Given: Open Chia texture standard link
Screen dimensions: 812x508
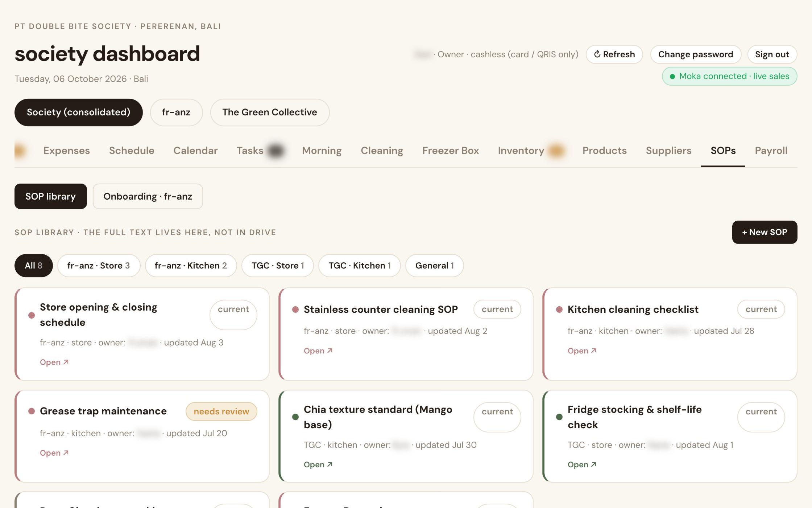Looking at the screenshot, I should click(x=318, y=464).
